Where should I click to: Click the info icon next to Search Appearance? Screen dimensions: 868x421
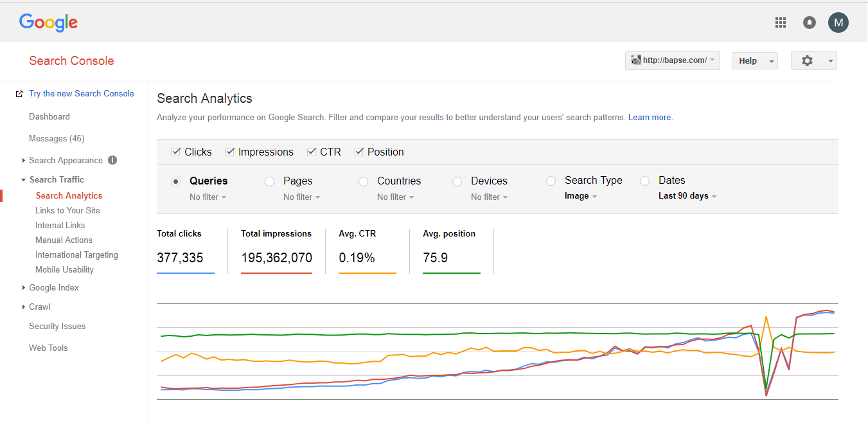click(112, 160)
